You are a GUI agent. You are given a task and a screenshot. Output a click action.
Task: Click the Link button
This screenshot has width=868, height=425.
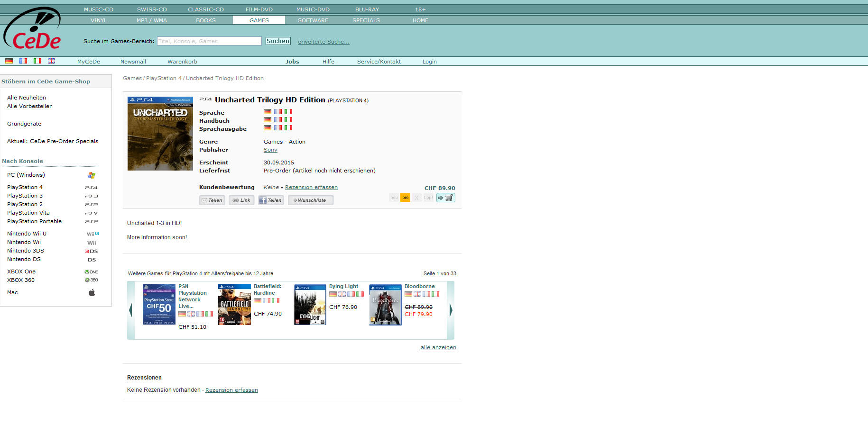pos(241,200)
